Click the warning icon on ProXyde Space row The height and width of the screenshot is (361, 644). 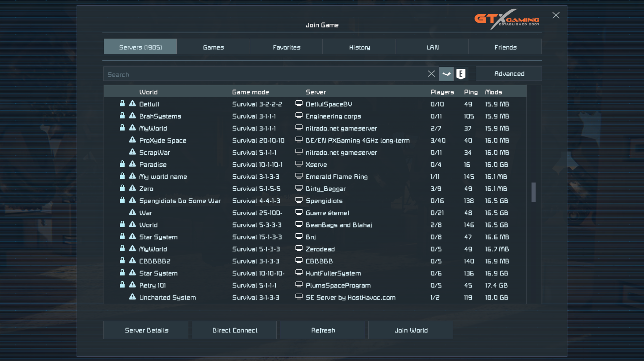(x=133, y=140)
